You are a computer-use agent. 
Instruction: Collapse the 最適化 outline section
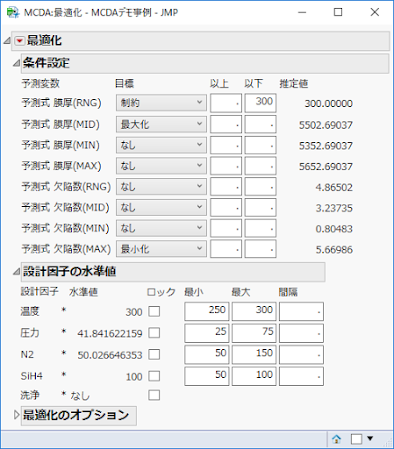tap(7, 41)
